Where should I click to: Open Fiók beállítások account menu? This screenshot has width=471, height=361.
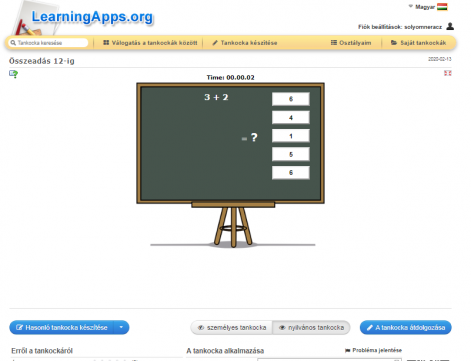(x=400, y=27)
